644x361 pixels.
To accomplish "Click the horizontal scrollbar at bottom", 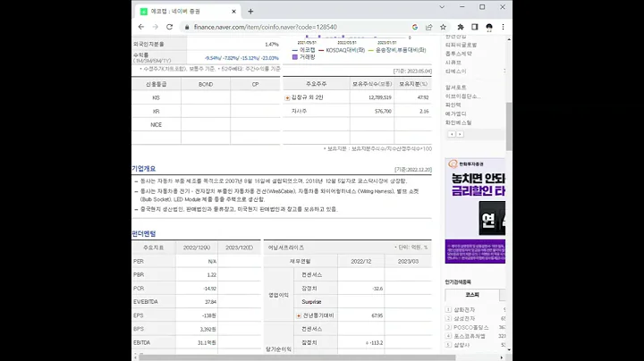I will (x=297, y=357).
